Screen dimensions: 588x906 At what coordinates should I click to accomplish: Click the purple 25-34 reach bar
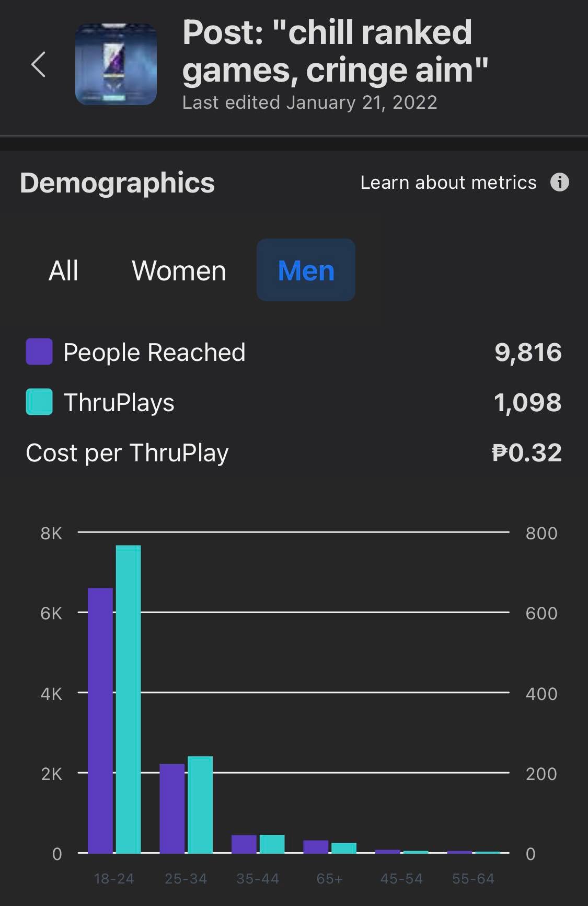click(x=172, y=808)
